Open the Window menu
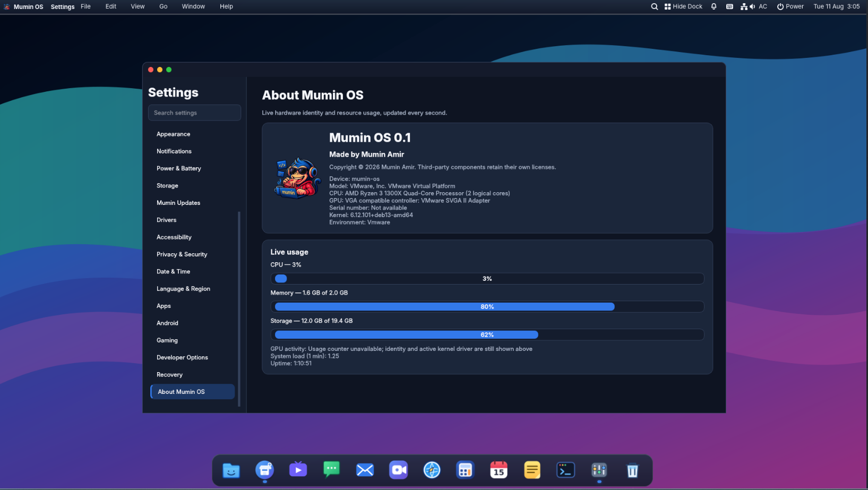This screenshot has width=868, height=490. coord(193,6)
